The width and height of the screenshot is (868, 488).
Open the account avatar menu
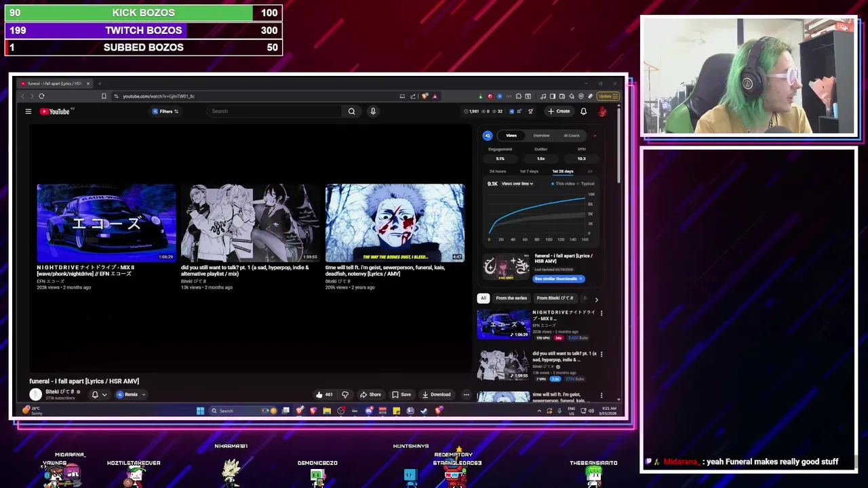point(602,111)
